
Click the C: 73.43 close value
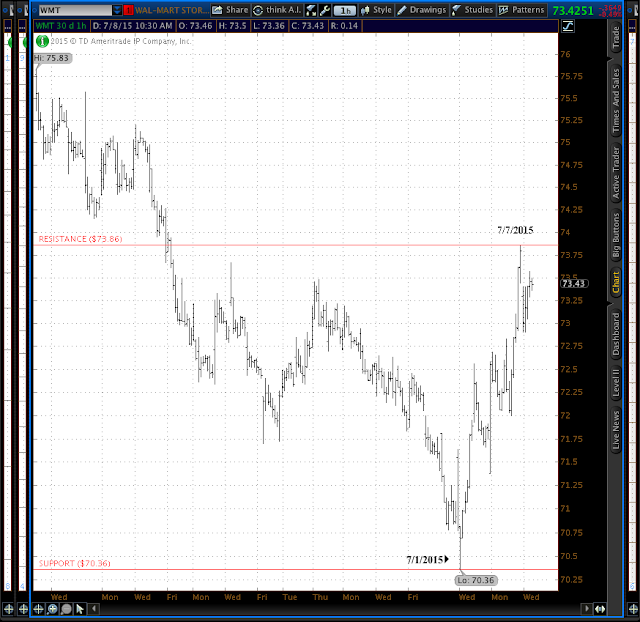tap(307, 26)
